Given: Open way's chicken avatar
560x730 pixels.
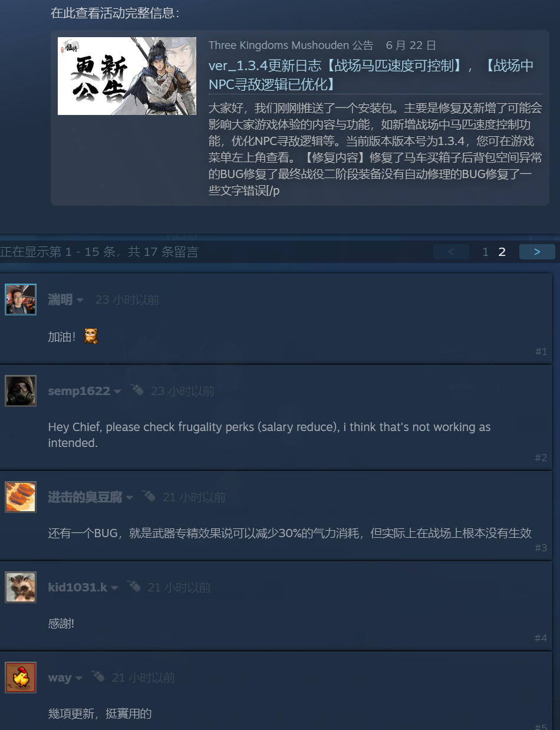Looking at the screenshot, I should point(21,678).
